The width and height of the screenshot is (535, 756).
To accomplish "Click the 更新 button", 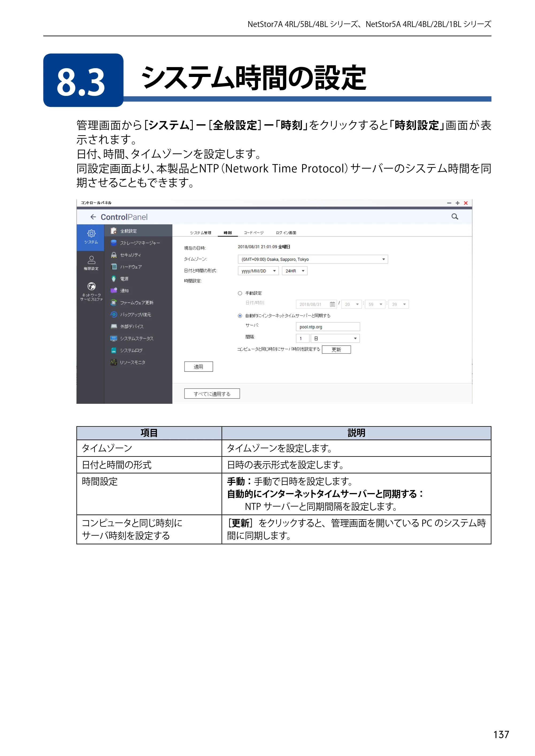I will [x=336, y=349].
